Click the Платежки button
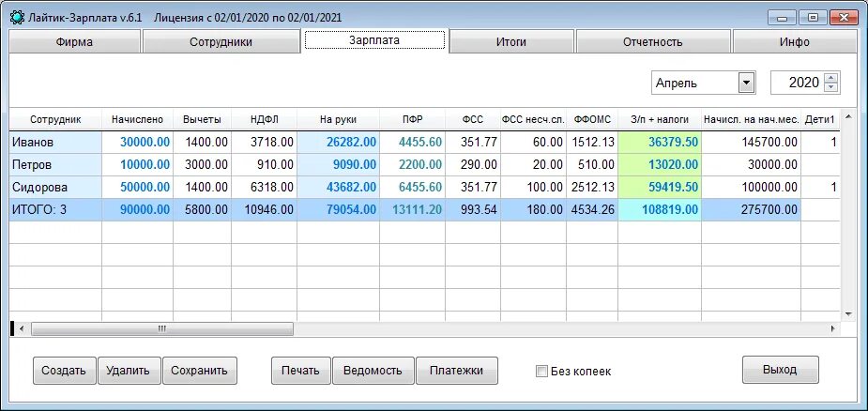Image resolution: width=868 pixels, height=411 pixels. click(x=457, y=371)
